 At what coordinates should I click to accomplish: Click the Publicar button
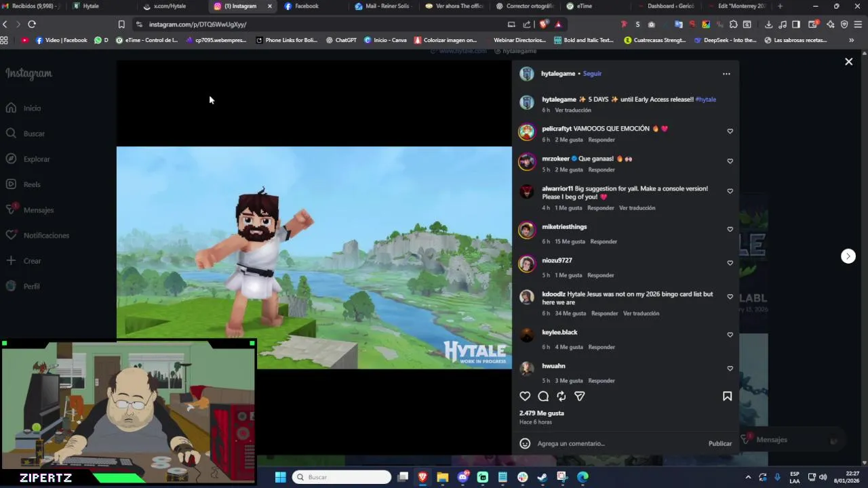[720, 443]
